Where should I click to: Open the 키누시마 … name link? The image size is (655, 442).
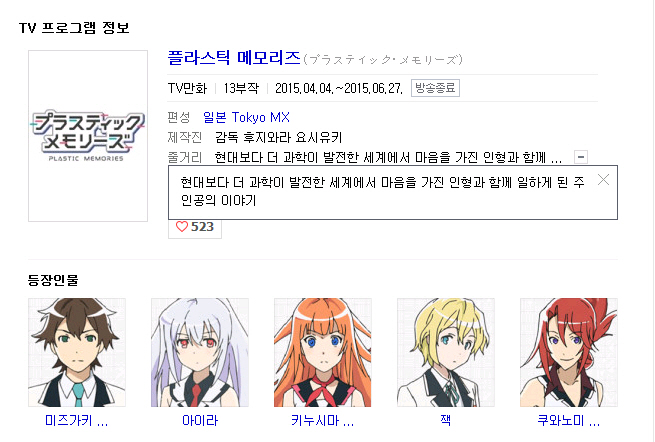[x=322, y=420]
